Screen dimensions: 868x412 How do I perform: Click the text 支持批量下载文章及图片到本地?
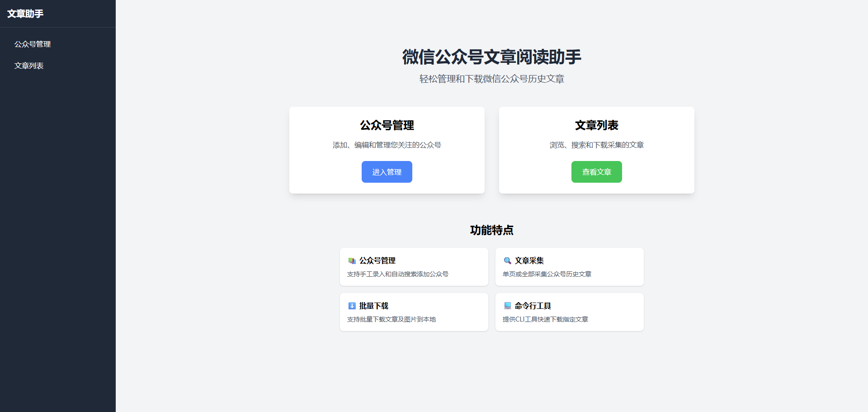click(x=392, y=319)
